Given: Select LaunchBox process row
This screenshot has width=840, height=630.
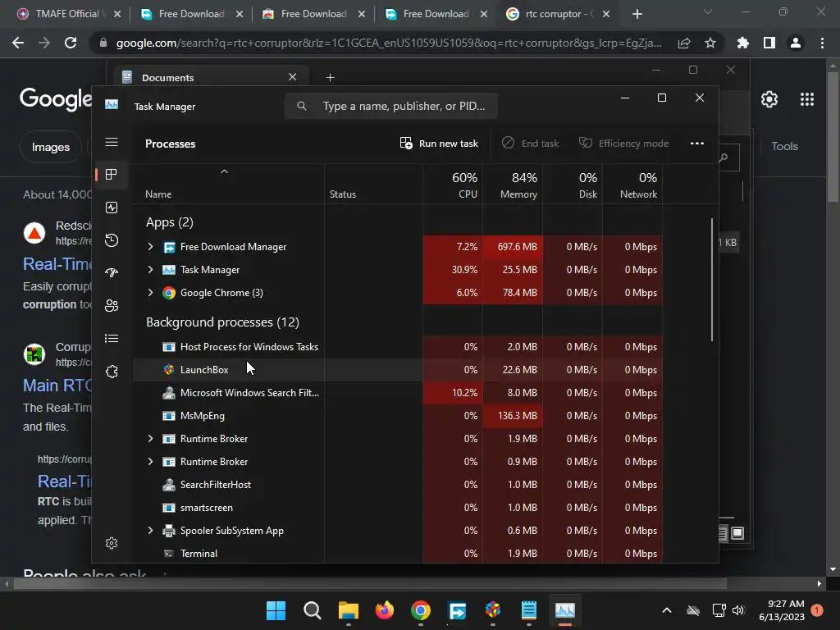Looking at the screenshot, I should click(x=398, y=370).
